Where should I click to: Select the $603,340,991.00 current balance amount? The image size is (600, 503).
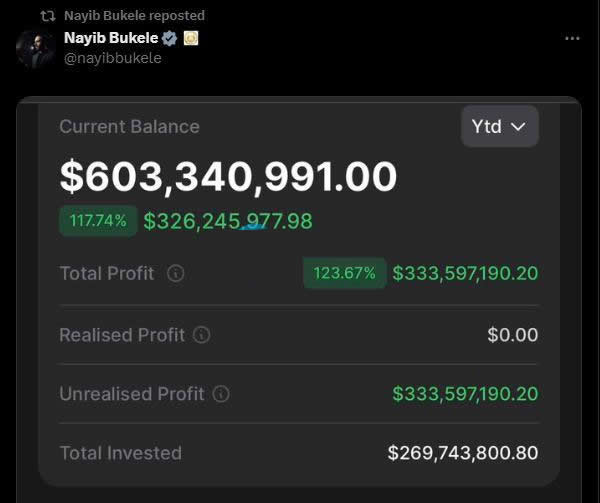(228, 177)
